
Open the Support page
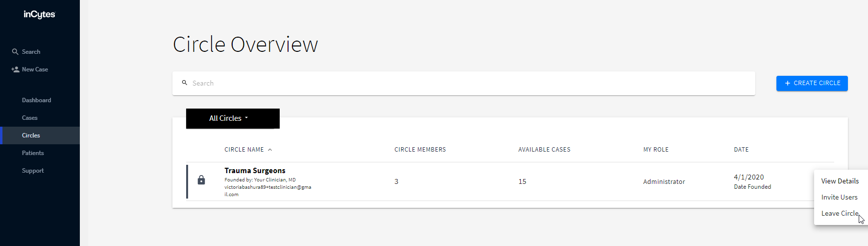[33, 171]
